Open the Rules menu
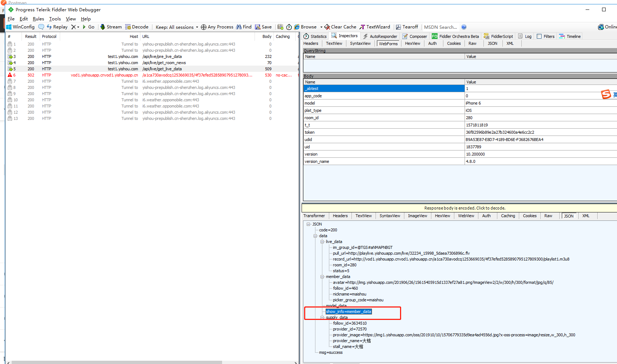Screen dimensions: 617x364 point(38,19)
